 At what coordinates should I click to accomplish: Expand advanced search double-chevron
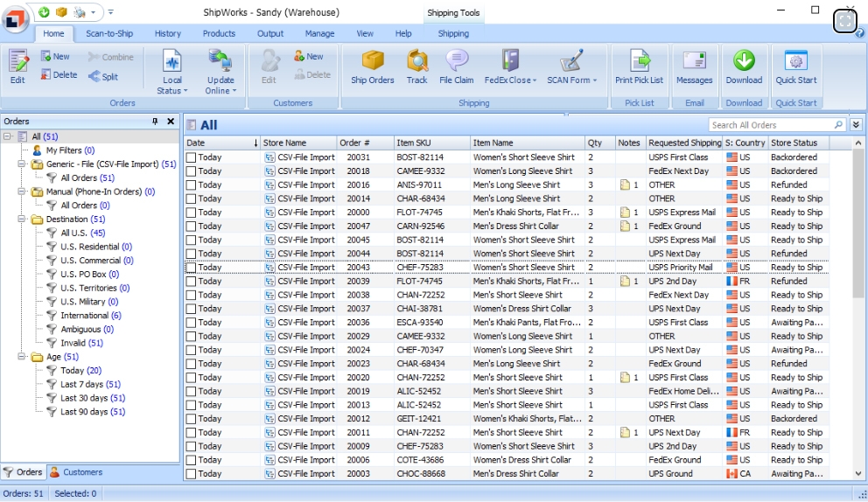pyautogui.click(x=856, y=124)
